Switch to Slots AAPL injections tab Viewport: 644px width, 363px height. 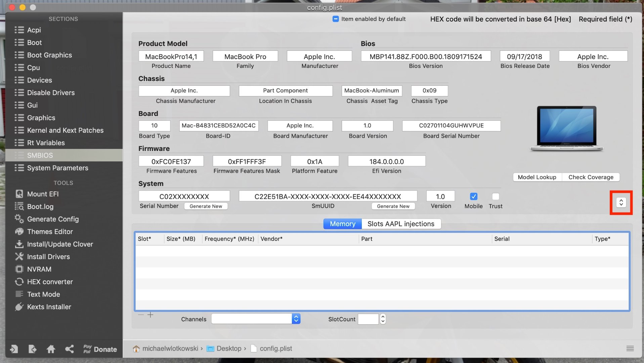401,224
